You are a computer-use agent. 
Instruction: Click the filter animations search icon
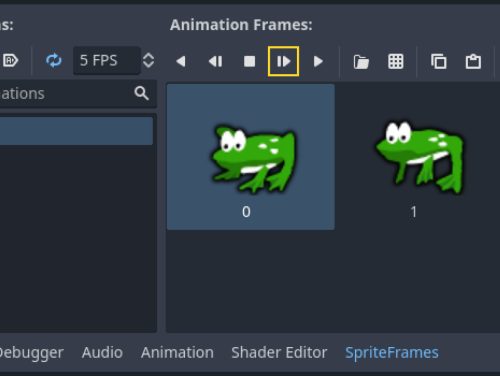141,93
